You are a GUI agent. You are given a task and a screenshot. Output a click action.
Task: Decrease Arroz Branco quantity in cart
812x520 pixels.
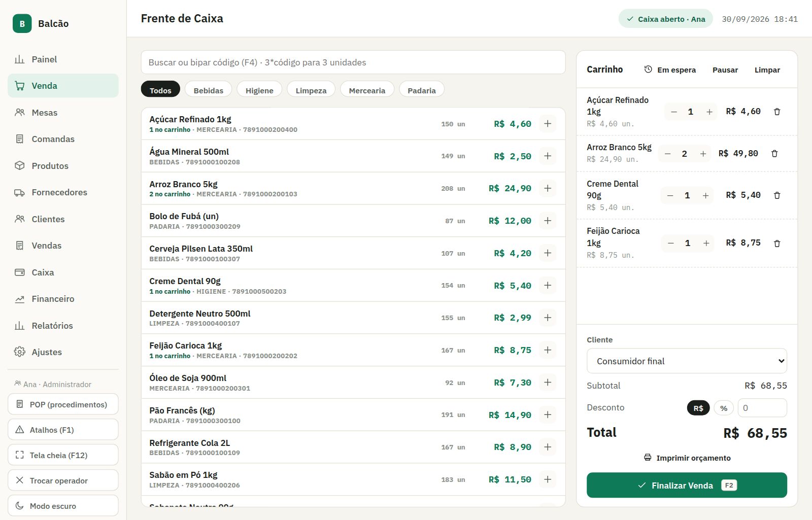[x=668, y=154]
